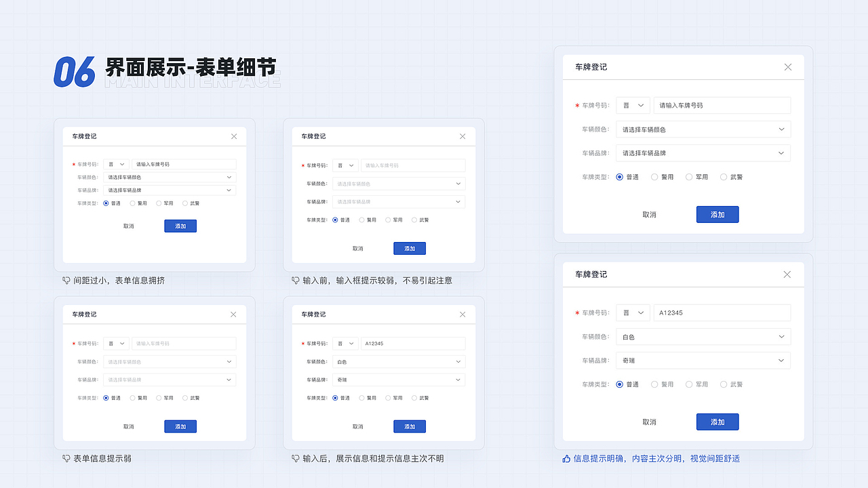
Task: Close the large empty 车牌登记 dialog
Action: tap(787, 67)
